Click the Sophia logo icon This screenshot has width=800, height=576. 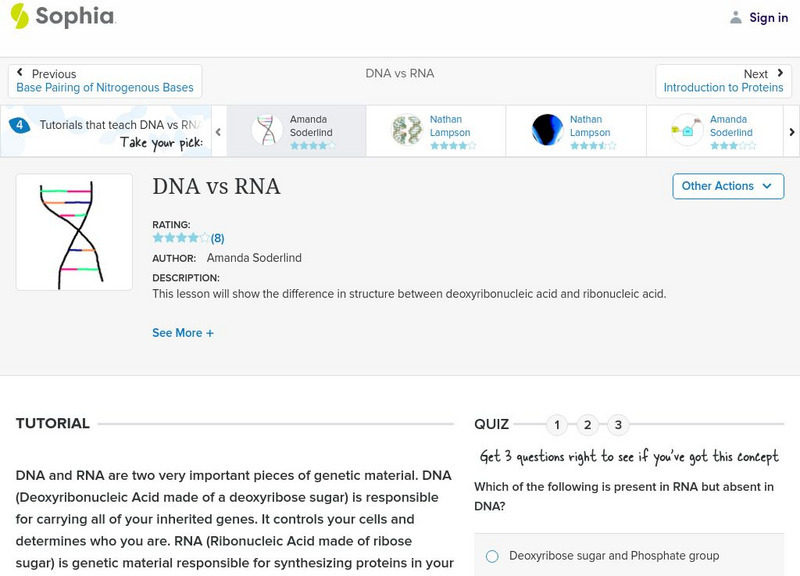point(20,16)
